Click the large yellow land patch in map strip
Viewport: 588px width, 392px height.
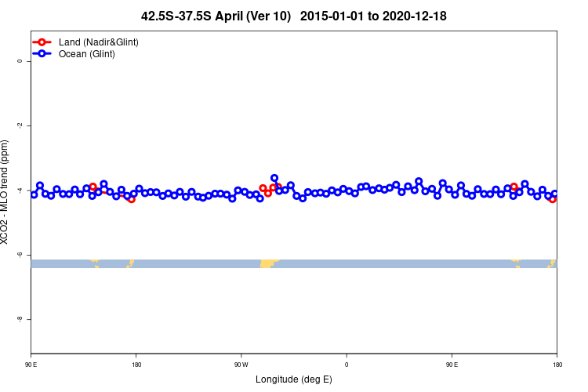(268, 263)
